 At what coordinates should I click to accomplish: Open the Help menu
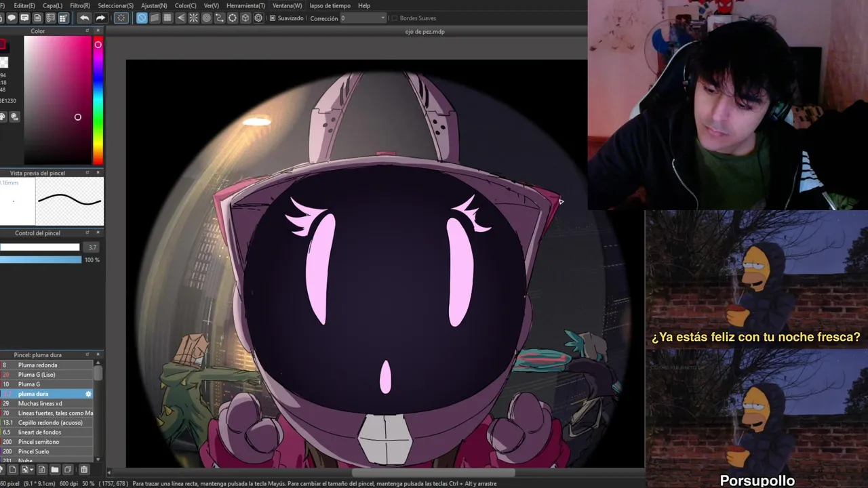point(364,5)
